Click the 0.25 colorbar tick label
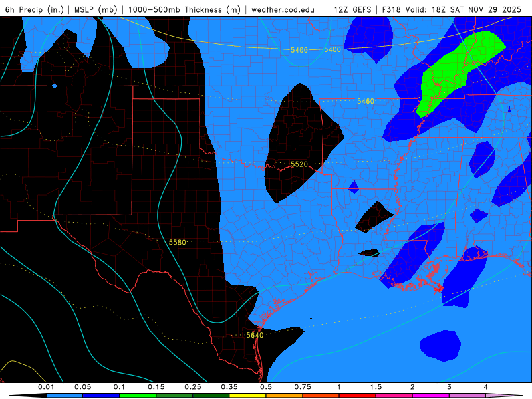Screen dimensions: 532x399 pyautogui.click(x=193, y=387)
